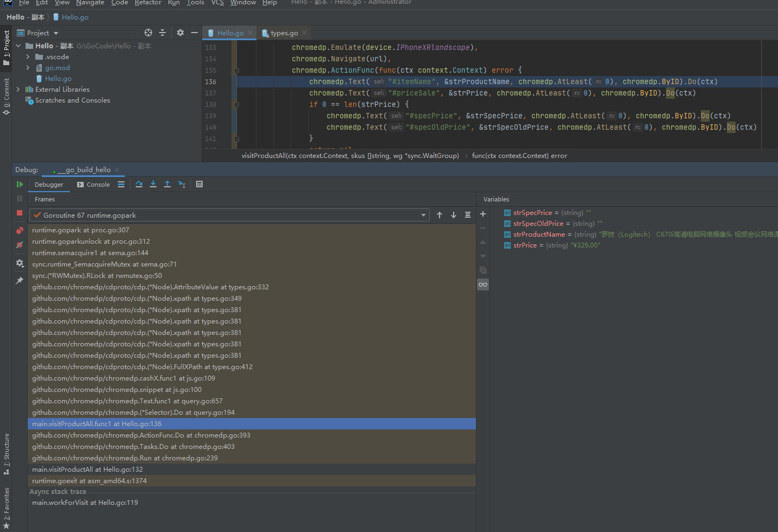This screenshot has width=778, height=532.
Task: Open the Project panel settings gear
Action: click(x=180, y=33)
